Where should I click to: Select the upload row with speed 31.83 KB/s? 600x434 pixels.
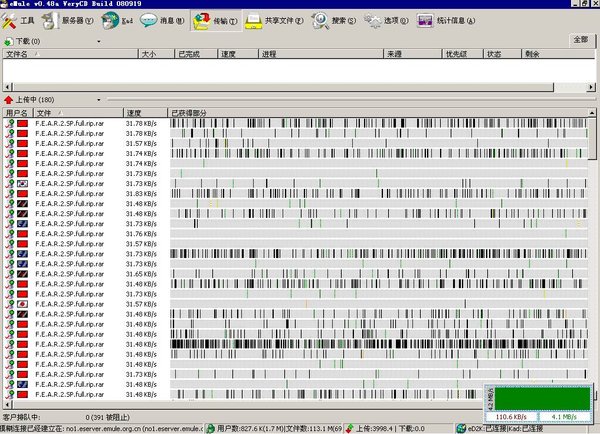pyautogui.click(x=296, y=194)
